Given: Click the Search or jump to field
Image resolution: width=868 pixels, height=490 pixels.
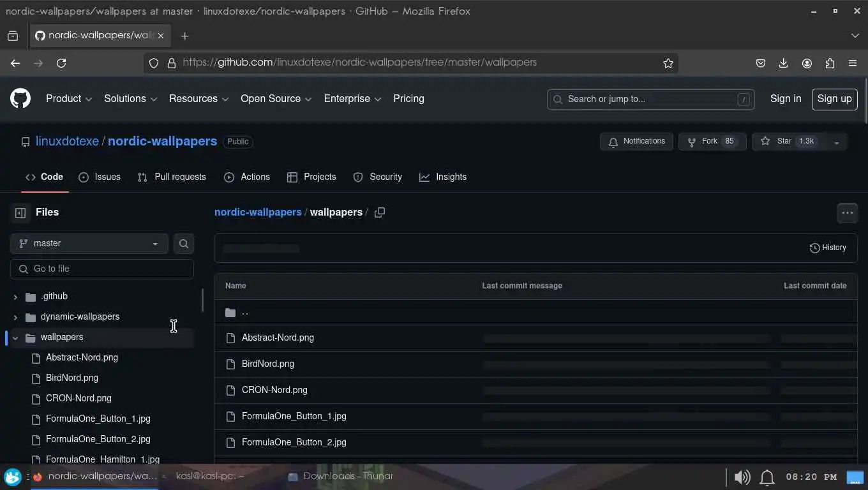Looking at the screenshot, I should (x=651, y=99).
